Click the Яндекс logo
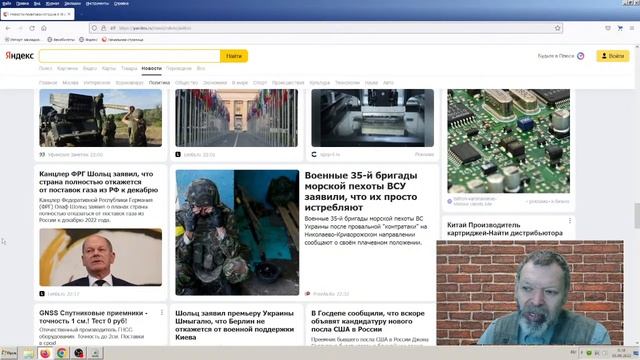 (x=19, y=56)
